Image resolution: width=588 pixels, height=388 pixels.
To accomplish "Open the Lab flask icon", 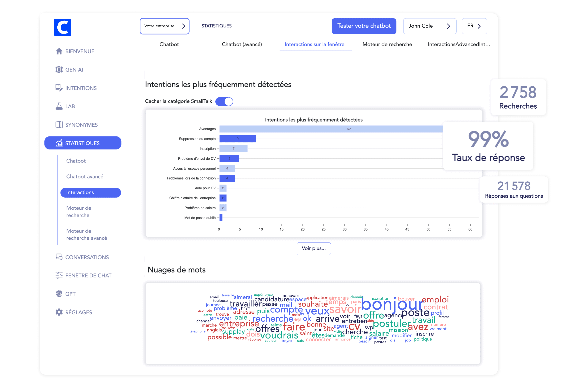I will [59, 106].
